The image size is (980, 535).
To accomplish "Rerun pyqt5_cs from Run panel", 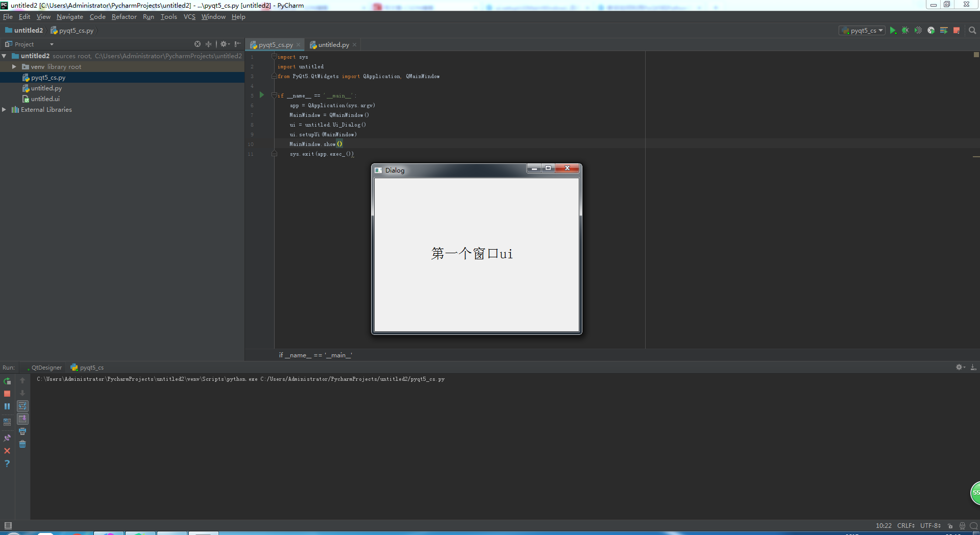I will [7, 381].
